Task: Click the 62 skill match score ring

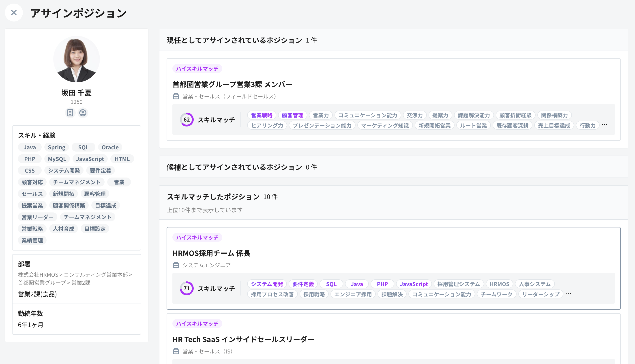Action: point(187,120)
